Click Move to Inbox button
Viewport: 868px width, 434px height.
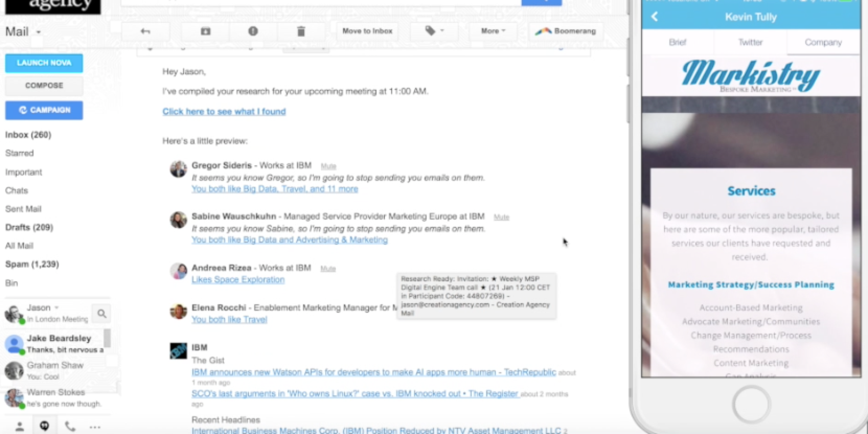pos(367,31)
